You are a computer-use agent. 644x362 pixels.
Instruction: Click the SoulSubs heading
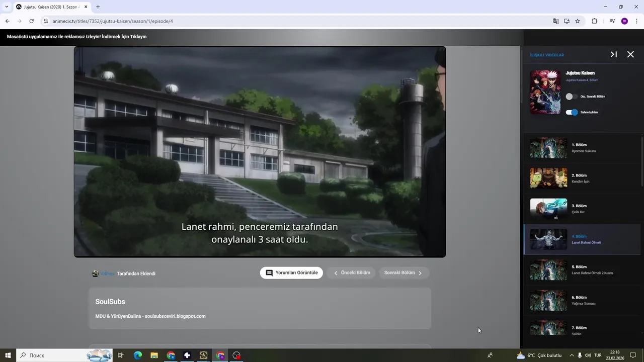point(110,302)
